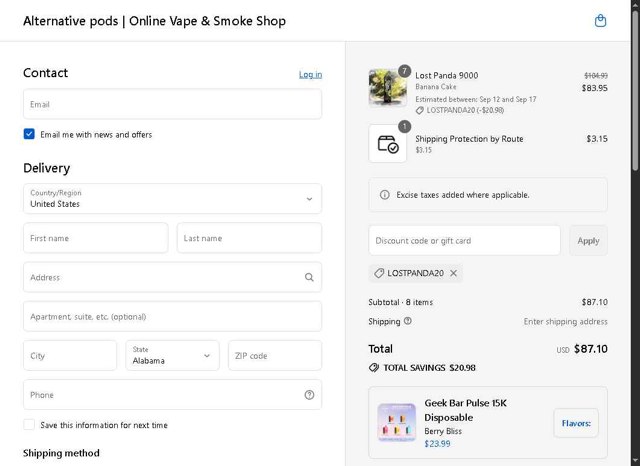Screen dimensions: 640x466
Task: Click the Lost Panda 9000 product thumbnail
Action: (387, 88)
